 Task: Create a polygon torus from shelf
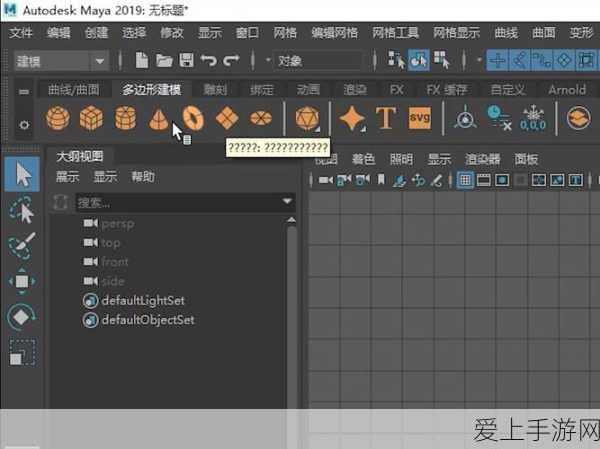(x=193, y=118)
